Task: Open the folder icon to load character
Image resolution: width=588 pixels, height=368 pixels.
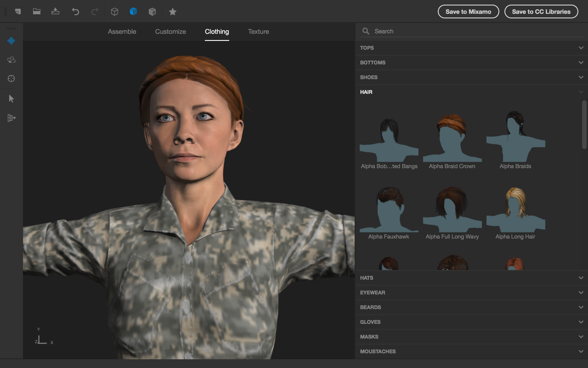Action: [x=36, y=11]
